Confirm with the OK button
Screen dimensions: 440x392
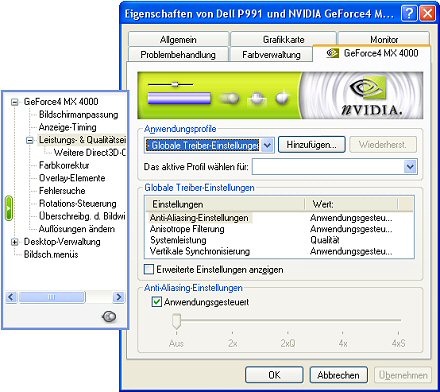click(x=274, y=375)
